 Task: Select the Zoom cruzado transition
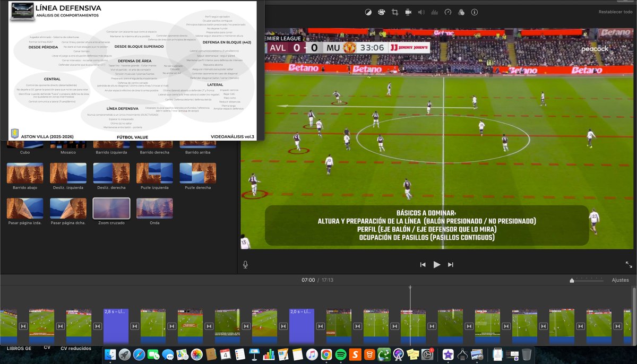(111, 209)
